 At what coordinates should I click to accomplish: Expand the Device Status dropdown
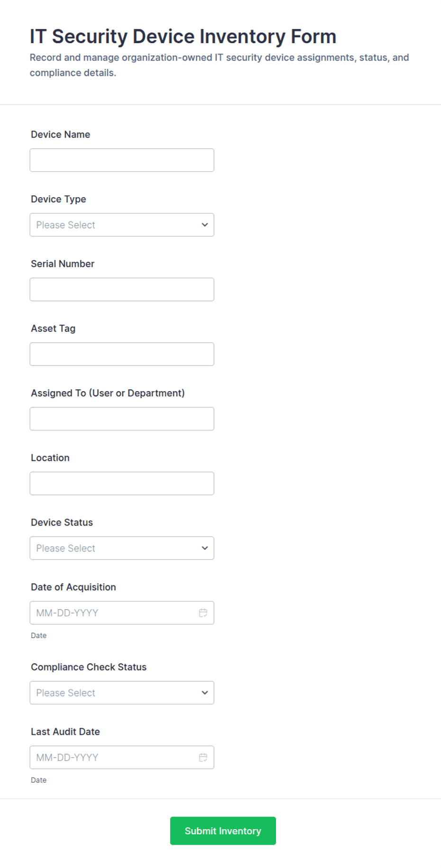[122, 548]
